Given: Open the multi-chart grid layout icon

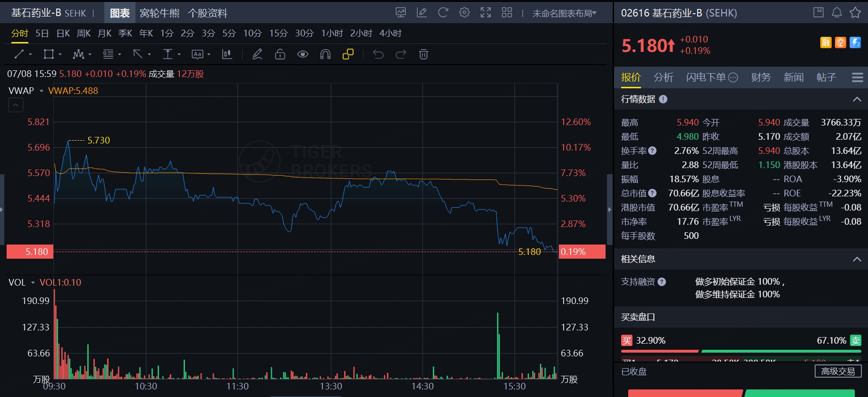Looking at the screenshot, I should click(x=507, y=13).
